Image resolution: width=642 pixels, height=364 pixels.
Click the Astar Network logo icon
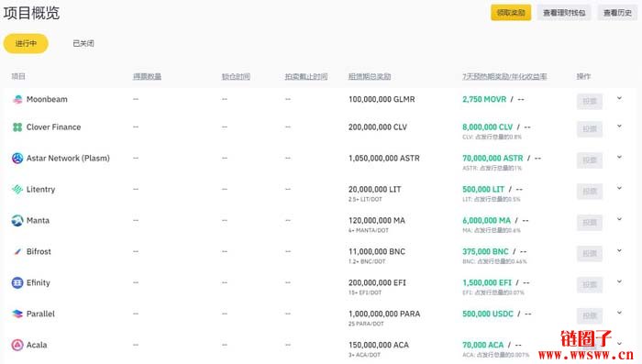coord(17,159)
